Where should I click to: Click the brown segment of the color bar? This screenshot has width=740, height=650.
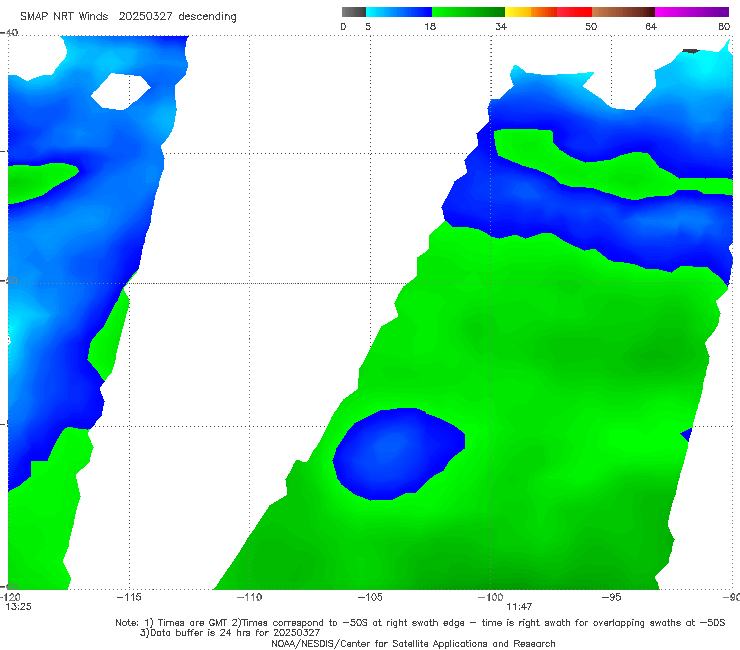(623, 12)
